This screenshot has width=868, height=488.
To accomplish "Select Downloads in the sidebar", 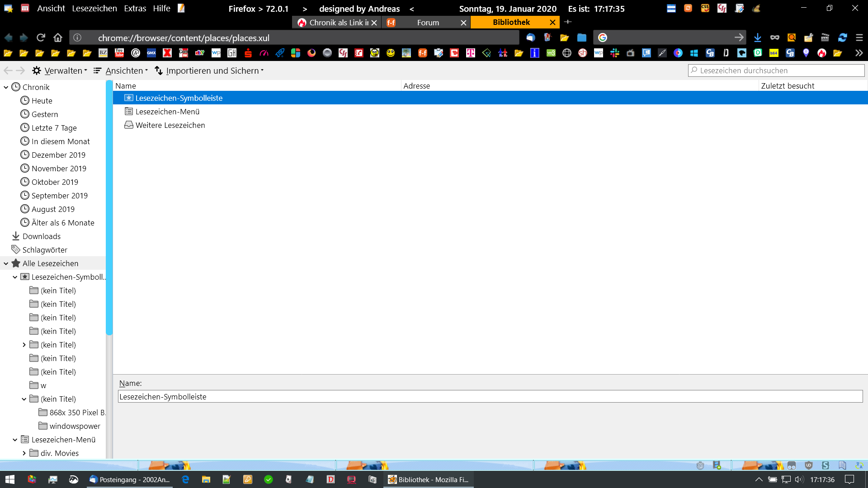I will (x=41, y=236).
